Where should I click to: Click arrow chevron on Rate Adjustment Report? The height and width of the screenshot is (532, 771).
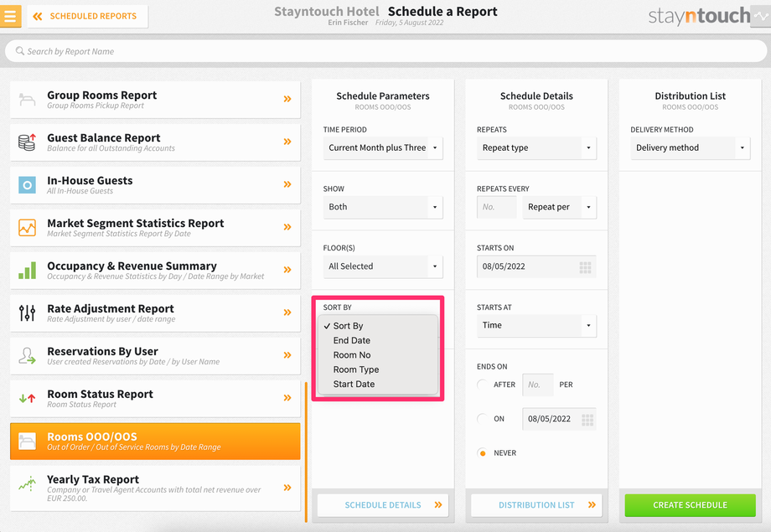coord(287,312)
